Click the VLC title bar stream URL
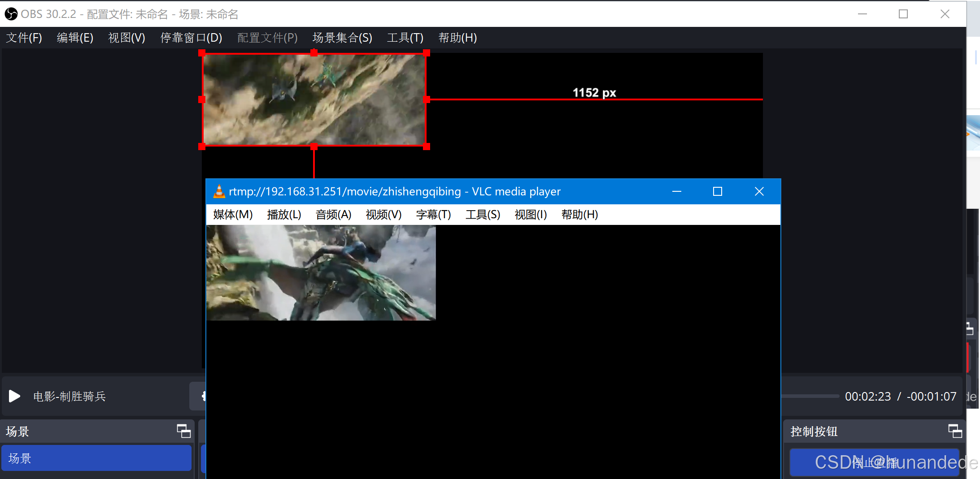 coord(345,191)
